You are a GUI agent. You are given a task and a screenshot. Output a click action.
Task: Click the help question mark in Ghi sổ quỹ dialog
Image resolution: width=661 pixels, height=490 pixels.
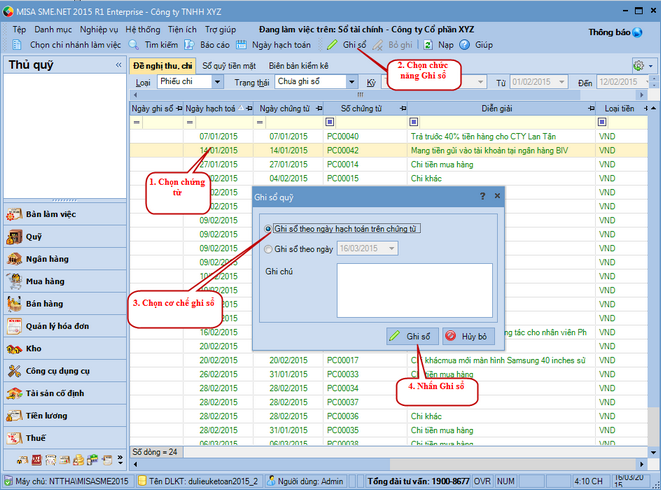pyautogui.click(x=482, y=196)
